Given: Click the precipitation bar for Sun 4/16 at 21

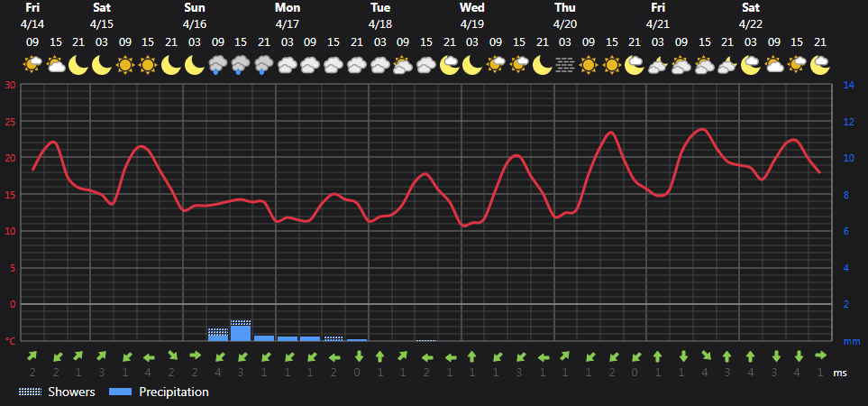Looking at the screenshot, I should [264, 337].
